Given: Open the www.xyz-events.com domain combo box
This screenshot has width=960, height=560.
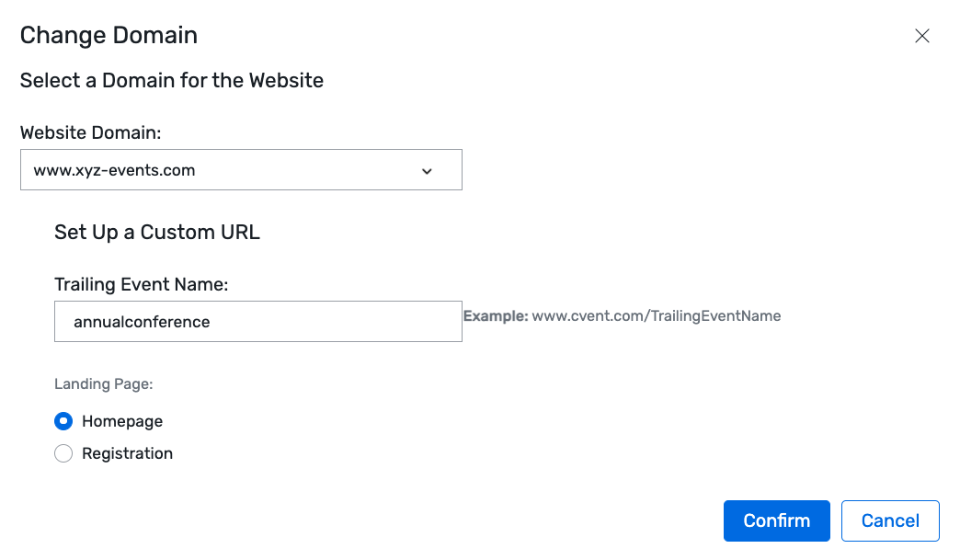Looking at the screenshot, I should pos(241,169).
